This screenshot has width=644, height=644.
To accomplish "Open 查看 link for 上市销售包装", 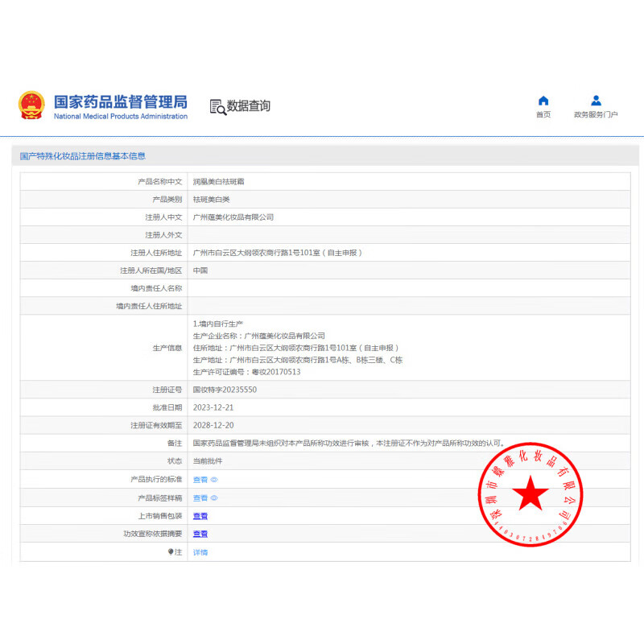I will click(x=200, y=516).
